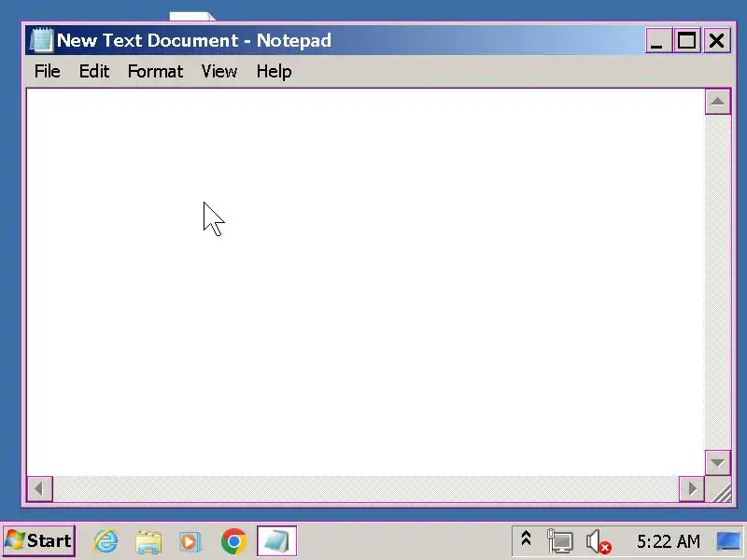Open the Edit menu

[94, 72]
